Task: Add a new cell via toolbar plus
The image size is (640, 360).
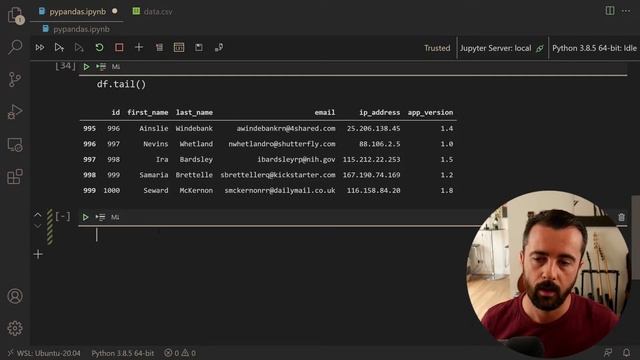Action: (139, 47)
